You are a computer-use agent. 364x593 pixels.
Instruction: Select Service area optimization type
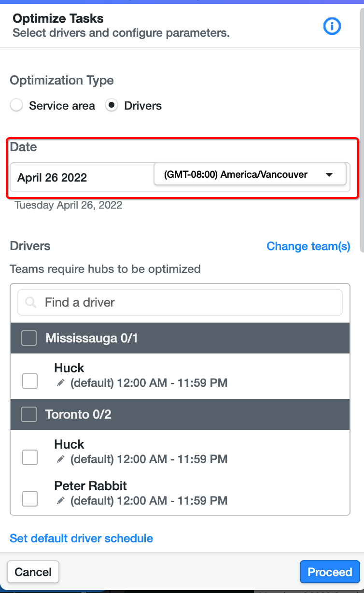coord(16,105)
